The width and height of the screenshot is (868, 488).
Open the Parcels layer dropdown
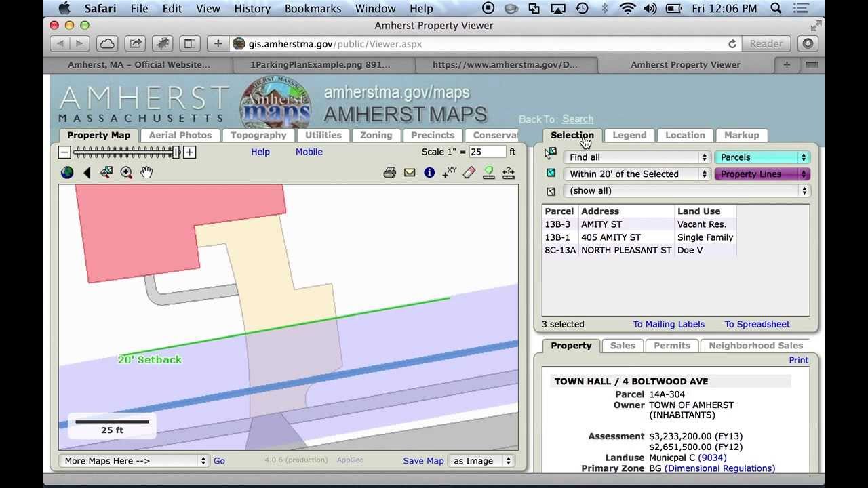[762, 157]
